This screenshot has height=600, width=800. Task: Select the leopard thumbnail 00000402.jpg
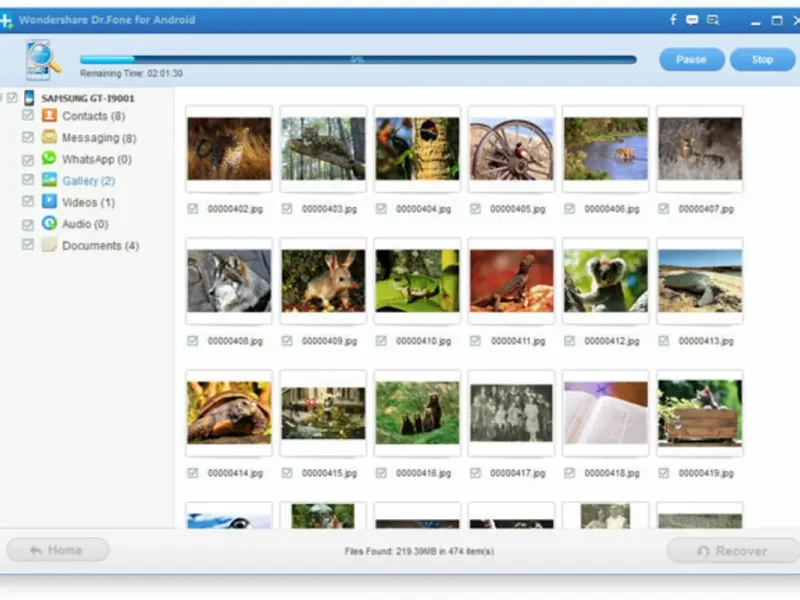point(229,148)
